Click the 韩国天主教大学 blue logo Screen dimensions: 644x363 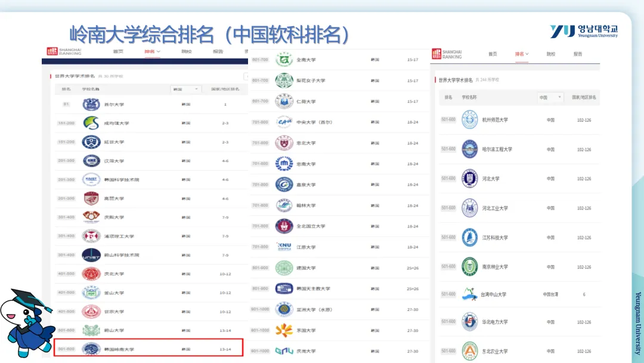(284, 288)
